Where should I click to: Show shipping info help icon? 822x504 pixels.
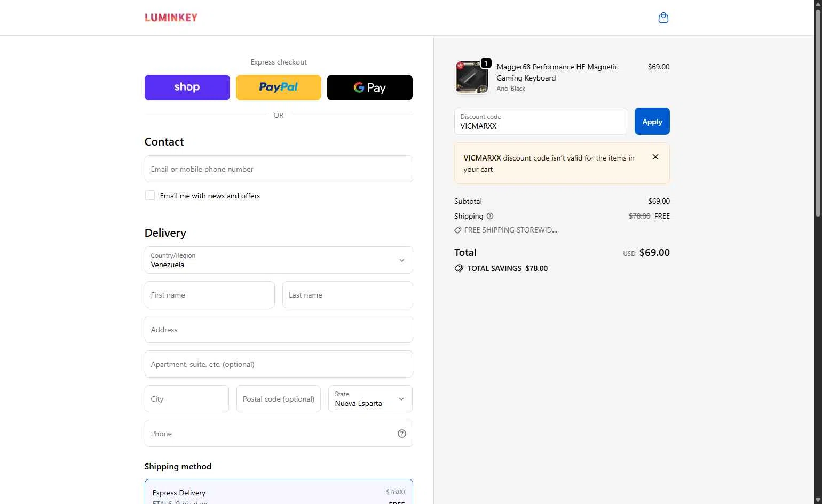pyautogui.click(x=490, y=216)
